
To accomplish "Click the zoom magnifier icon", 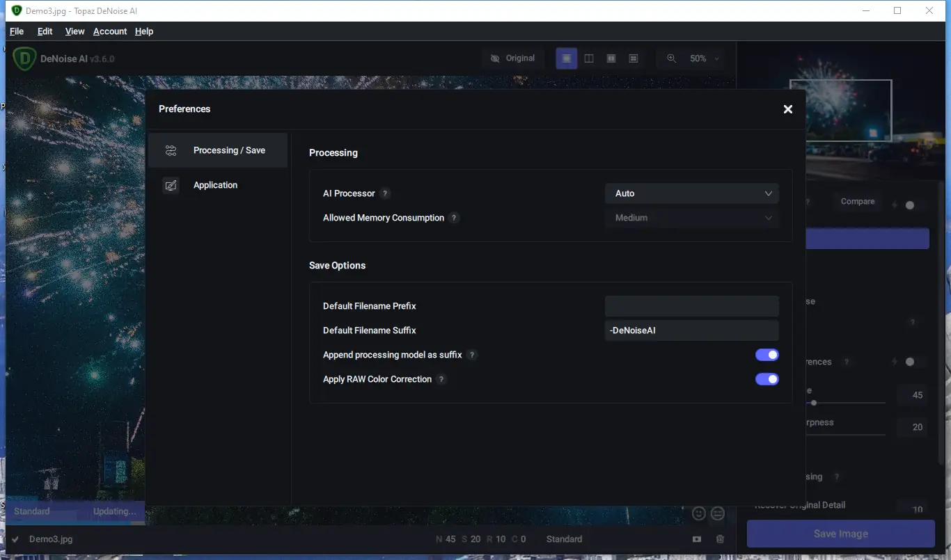I will pos(671,58).
